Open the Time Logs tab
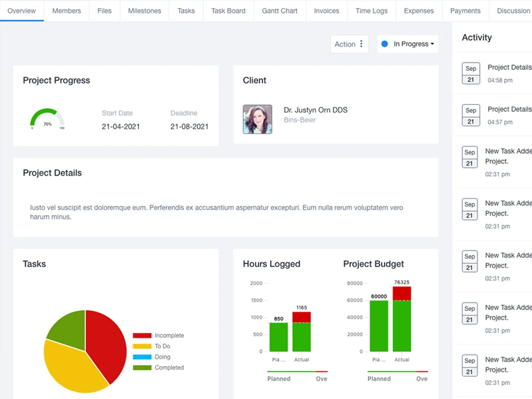 [x=371, y=11]
